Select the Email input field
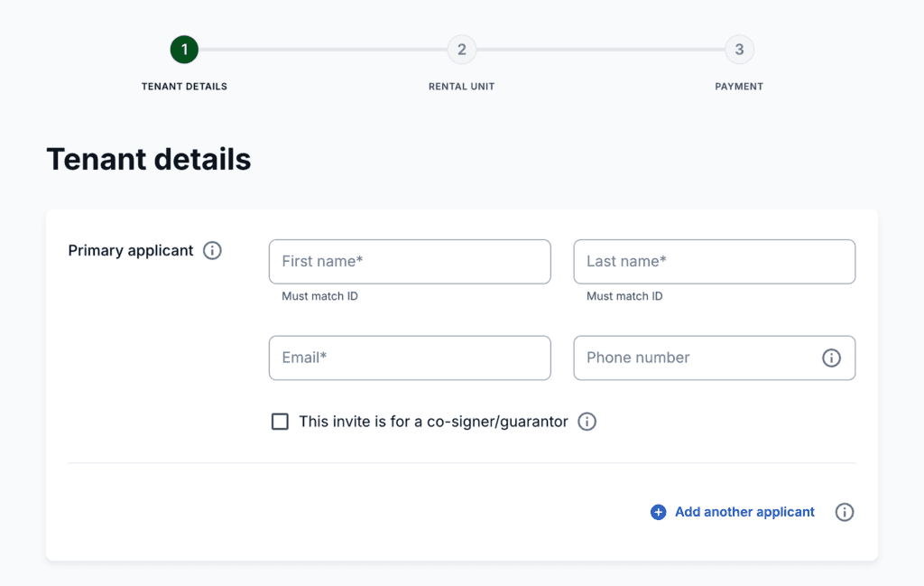The height and width of the screenshot is (586, 924). coord(410,358)
